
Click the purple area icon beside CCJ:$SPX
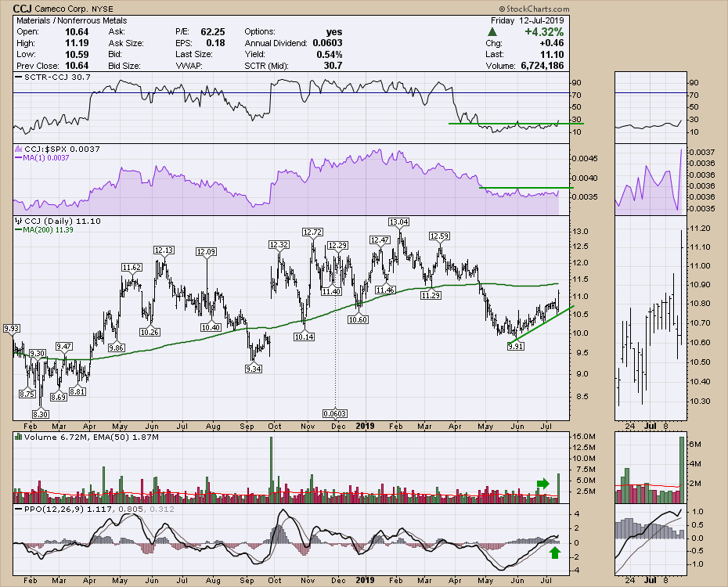[19, 149]
